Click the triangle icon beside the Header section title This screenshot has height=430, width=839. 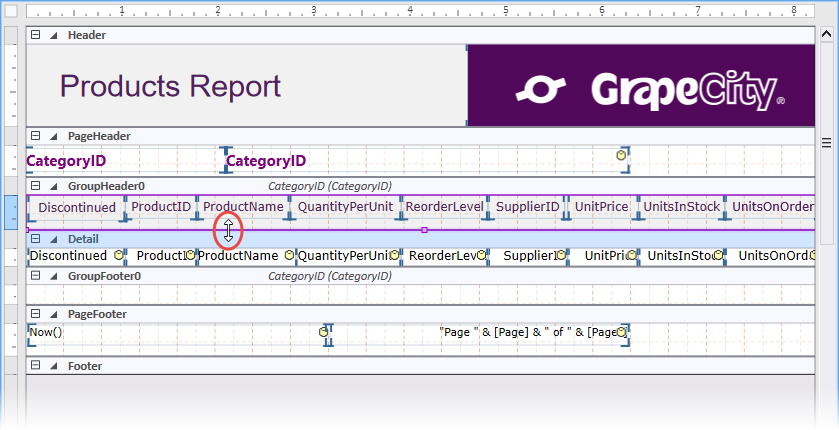point(52,35)
